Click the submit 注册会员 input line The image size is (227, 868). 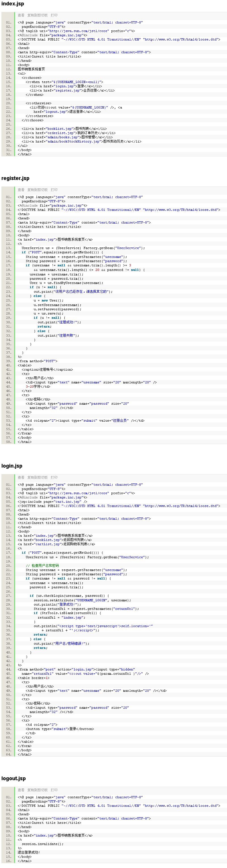[85, 421]
